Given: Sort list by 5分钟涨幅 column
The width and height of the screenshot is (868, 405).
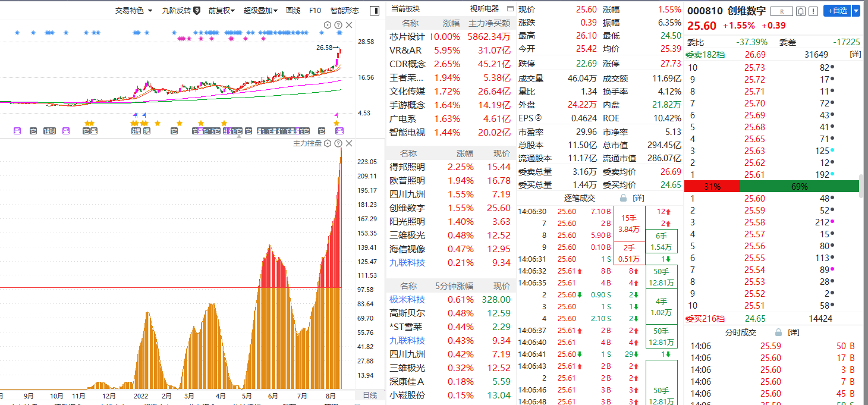Looking at the screenshot, I should pyautogui.click(x=454, y=286).
